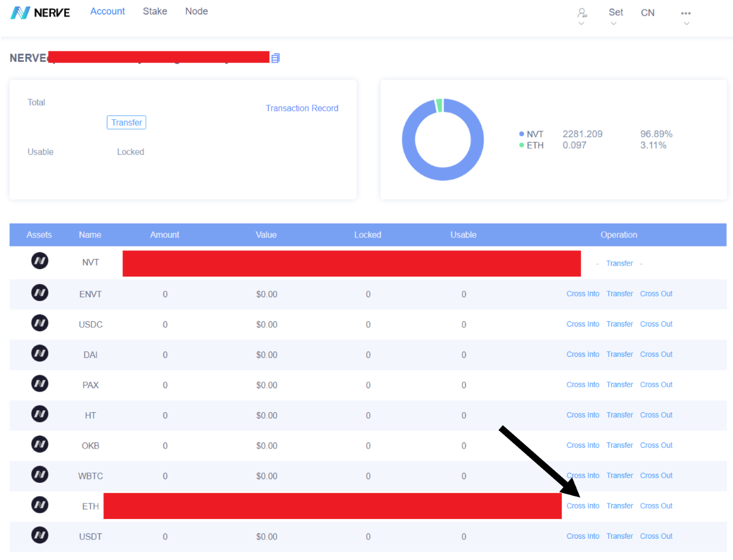
Task: Click Cross Out for OKB
Action: pyautogui.click(x=656, y=445)
